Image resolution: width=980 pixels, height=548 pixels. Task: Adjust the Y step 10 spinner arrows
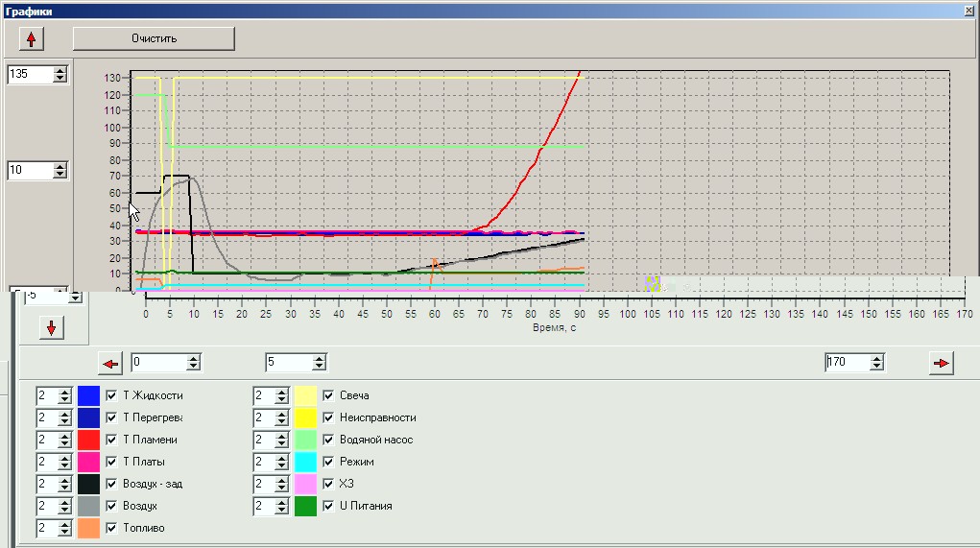60,170
